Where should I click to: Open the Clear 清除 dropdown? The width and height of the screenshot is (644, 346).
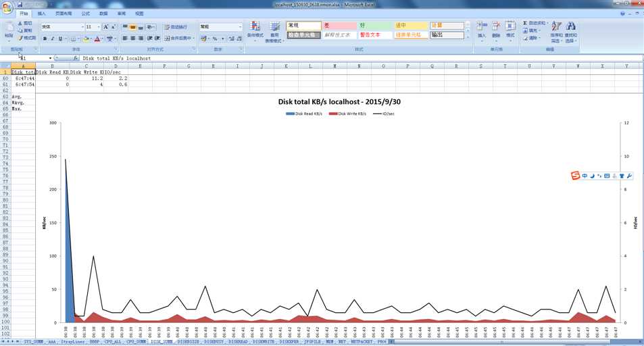pos(532,39)
